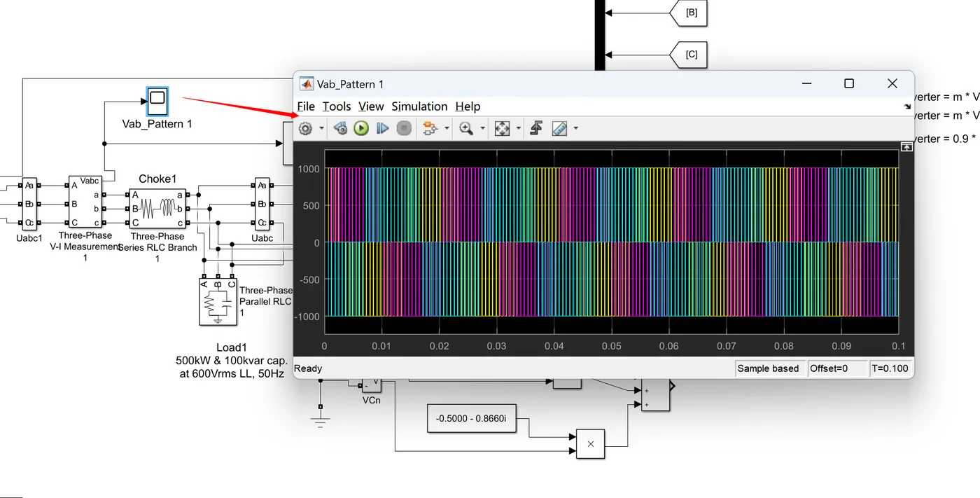The height and width of the screenshot is (498, 980).
Task: Click the Highlight Simulink Block icon
Action: click(430, 128)
